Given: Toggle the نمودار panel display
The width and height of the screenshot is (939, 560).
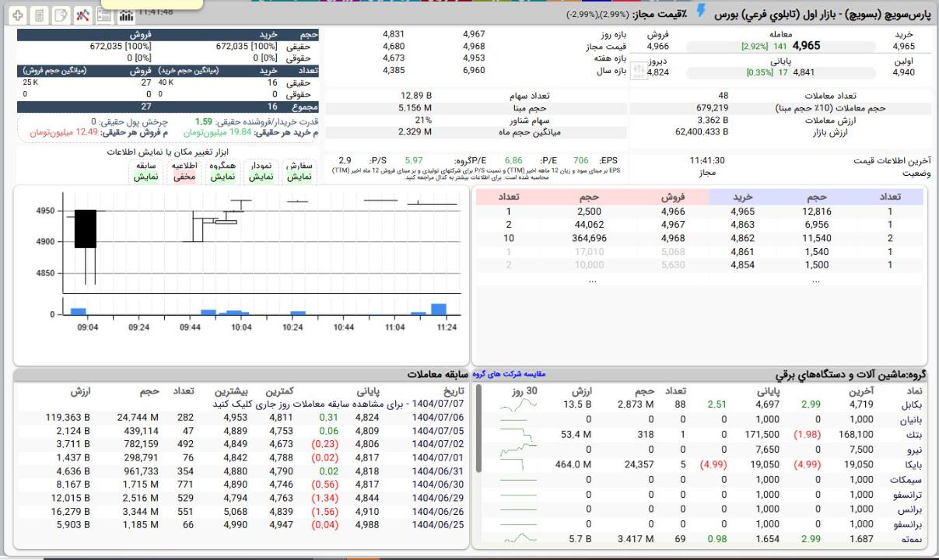Looking at the screenshot, I should click(x=261, y=177).
